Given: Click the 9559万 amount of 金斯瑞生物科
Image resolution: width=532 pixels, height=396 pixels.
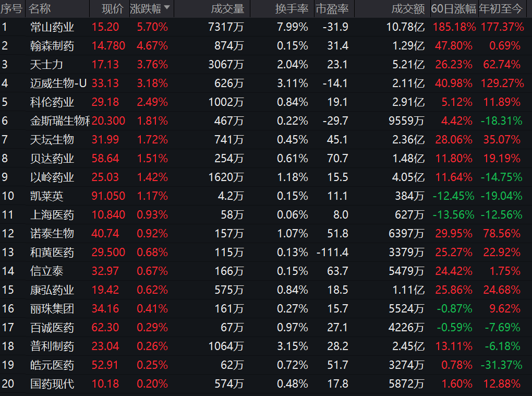Looking at the screenshot, I should (406, 121).
